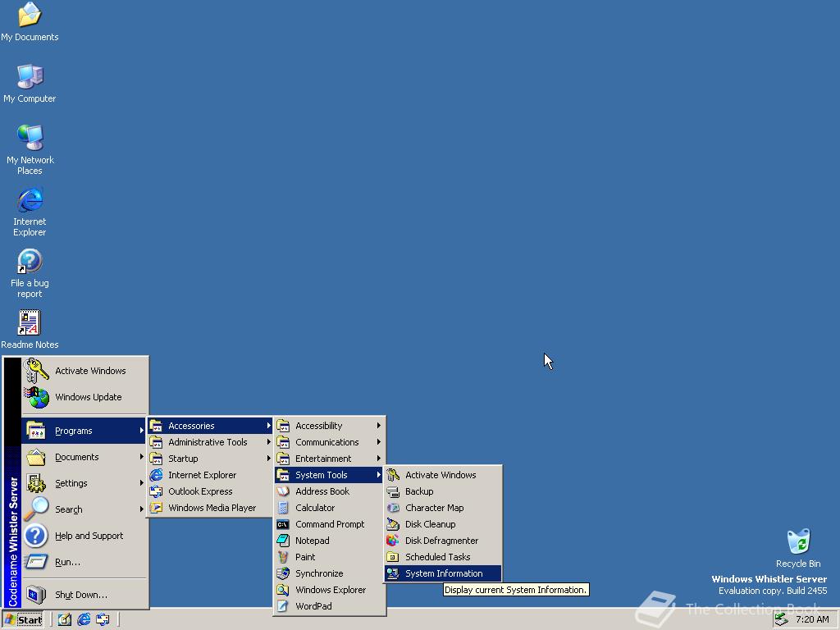Choose Run... from Start menu
This screenshot has height=630, width=840.
pyautogui.click(x=84, y=562)
